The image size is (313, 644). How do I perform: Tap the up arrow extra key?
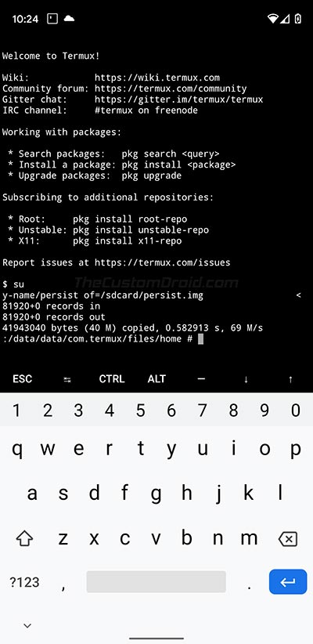tap(290, 379)
